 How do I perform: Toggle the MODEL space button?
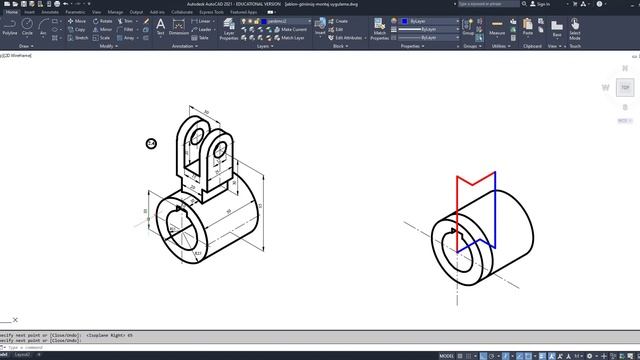[447, 356]
